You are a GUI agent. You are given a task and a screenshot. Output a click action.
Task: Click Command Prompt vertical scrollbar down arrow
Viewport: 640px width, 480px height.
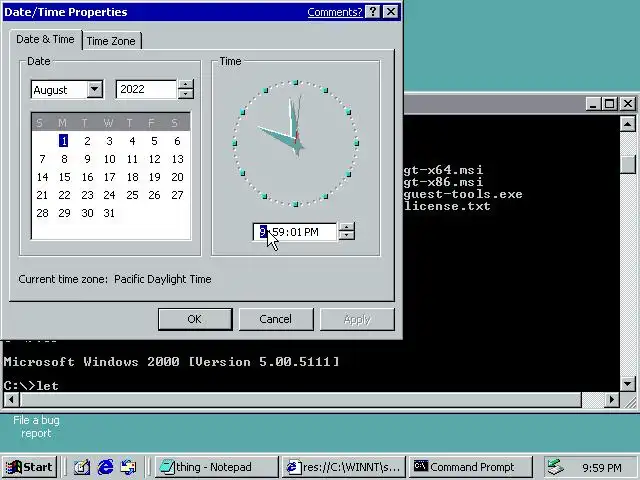[627, 384]
